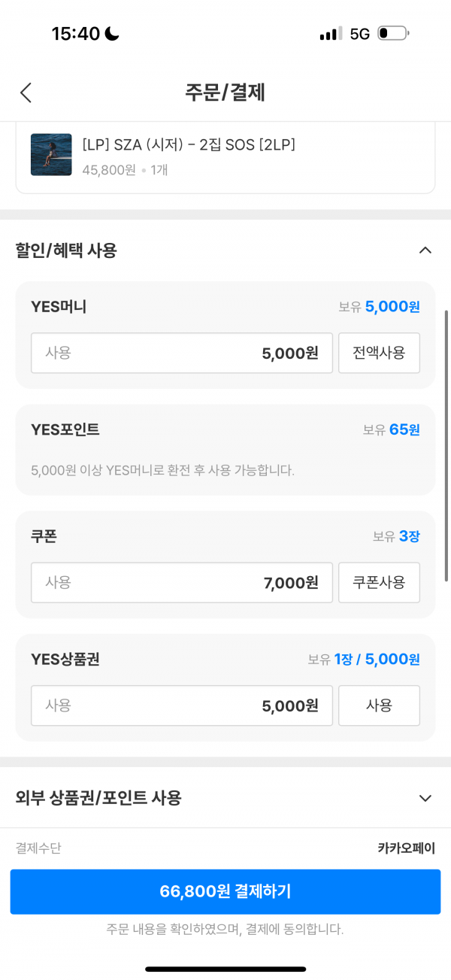451x980 pixels.
Task: Tap the YES상품권 보유 1장 / 5,000원 text
Action: (364, 660)
